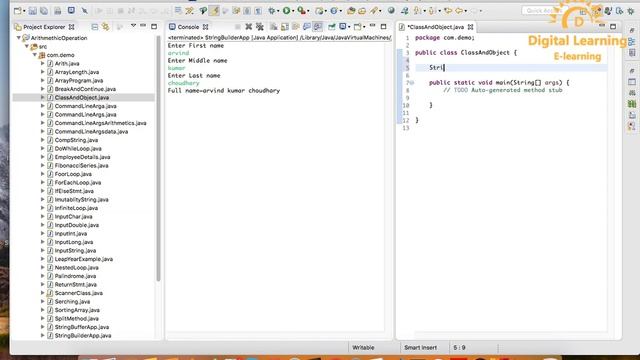The image size is (640, 360).
Task: Open FibonacciSeries.java from the tree
Action: coord(81,166)
